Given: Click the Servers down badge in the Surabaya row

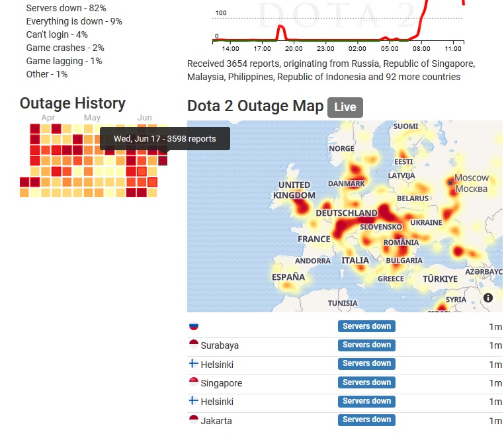Looking at the screenshot, I should [366, 345].
